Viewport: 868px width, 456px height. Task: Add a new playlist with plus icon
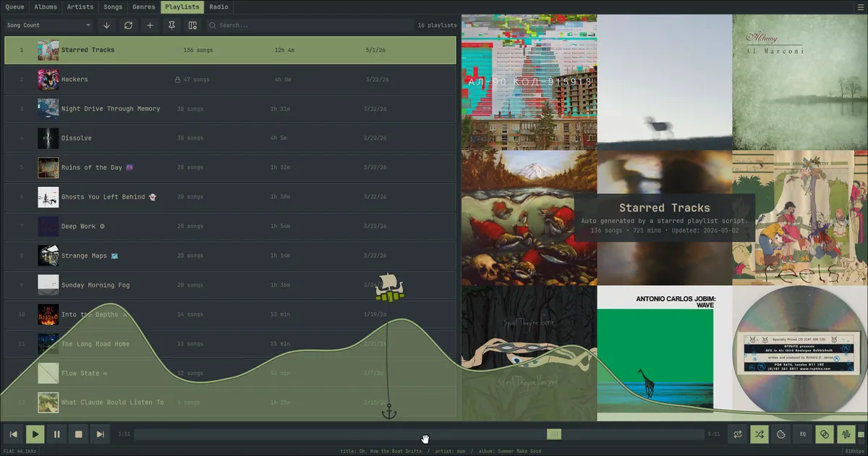click(150, 25)
